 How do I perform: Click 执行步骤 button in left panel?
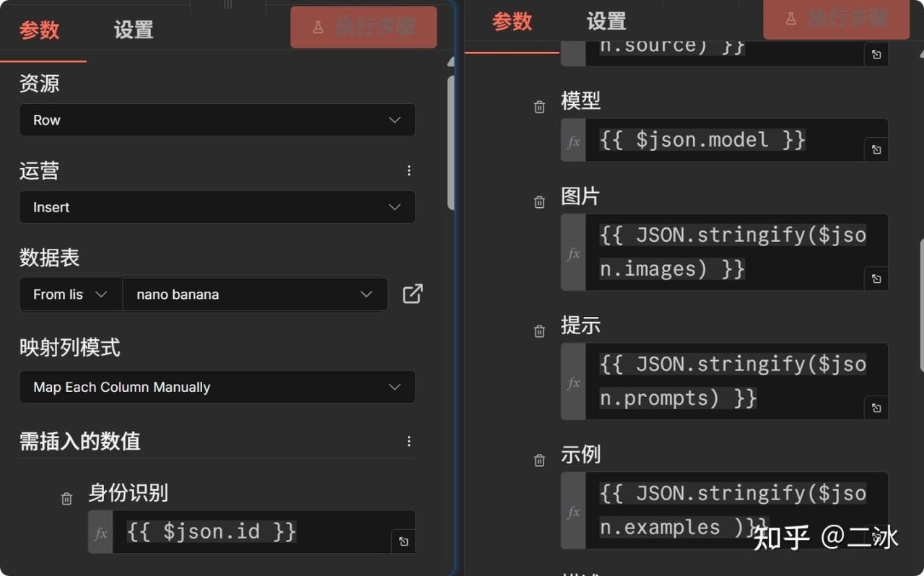[x=363, y=27]
